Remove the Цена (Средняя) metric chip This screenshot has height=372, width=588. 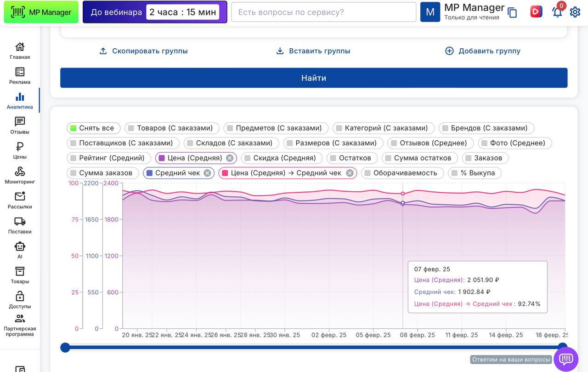tap(230, 158)
